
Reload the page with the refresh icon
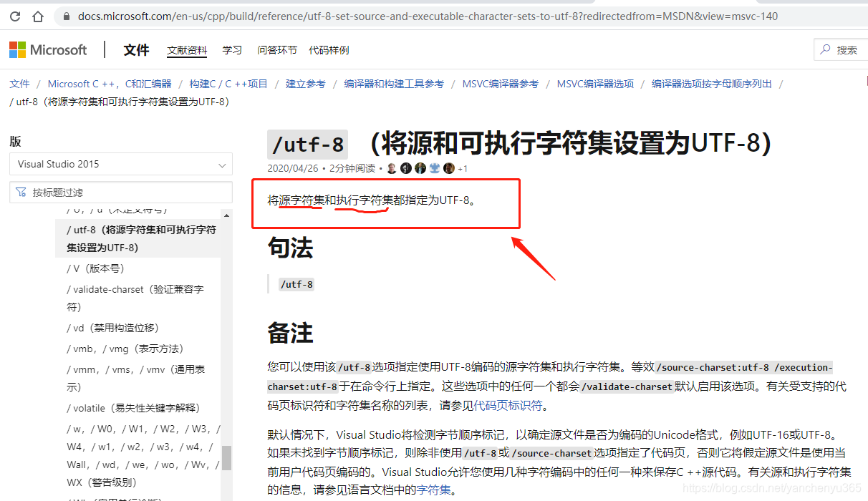point(16,16)
